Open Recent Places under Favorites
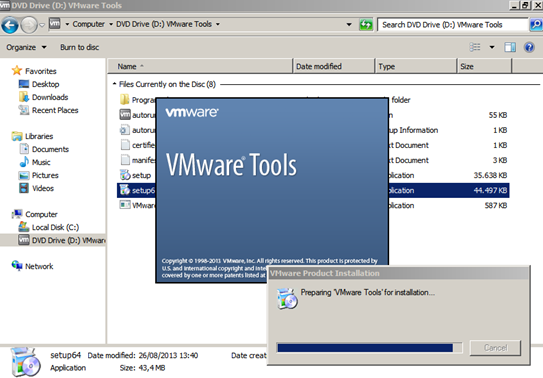Viewport: 543px width, 378px height. [55, 110]
